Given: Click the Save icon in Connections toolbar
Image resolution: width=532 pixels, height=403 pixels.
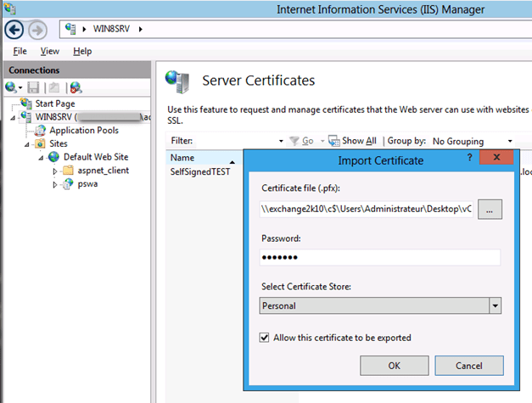Looking at the screenshot, I should click(x=34, y=87).
